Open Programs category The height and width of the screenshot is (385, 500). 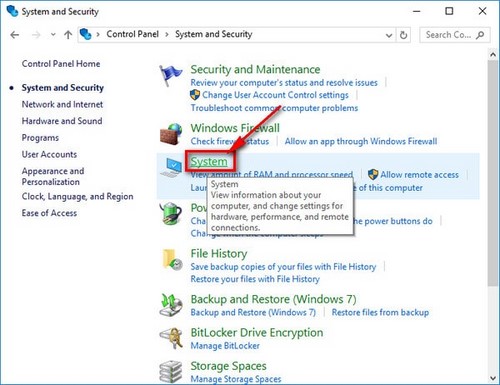(40, 138)
